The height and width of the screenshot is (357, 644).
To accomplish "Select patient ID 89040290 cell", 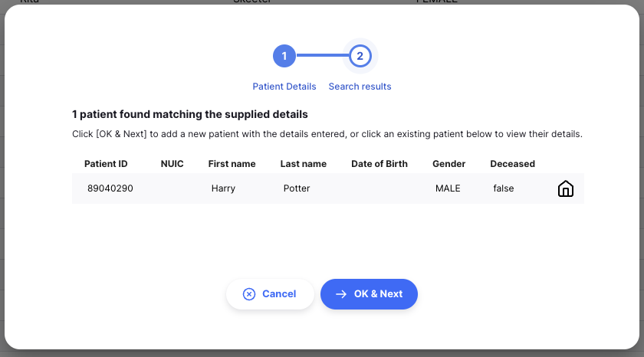I will pos(110,188).
